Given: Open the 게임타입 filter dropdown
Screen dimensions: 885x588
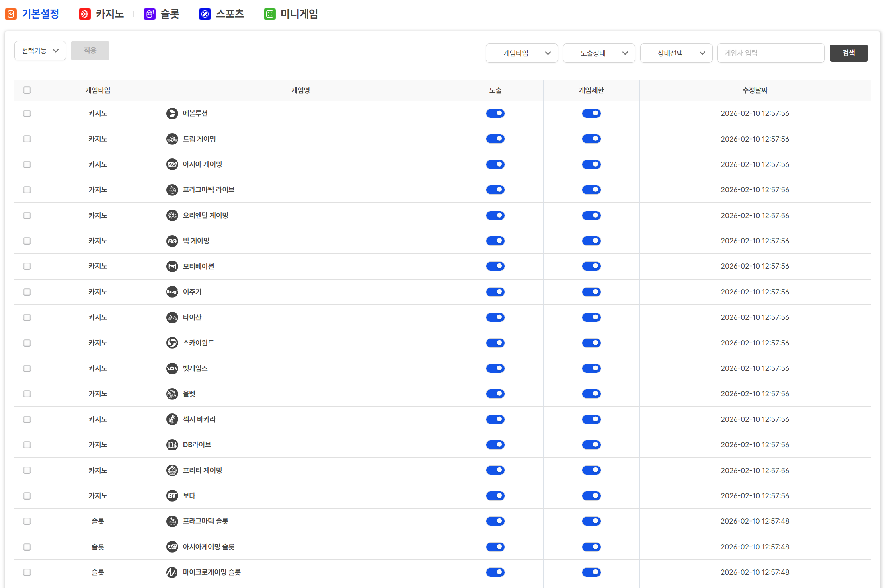Looking at the screenshot, I should pyautogui.click(x=522, y=53).
